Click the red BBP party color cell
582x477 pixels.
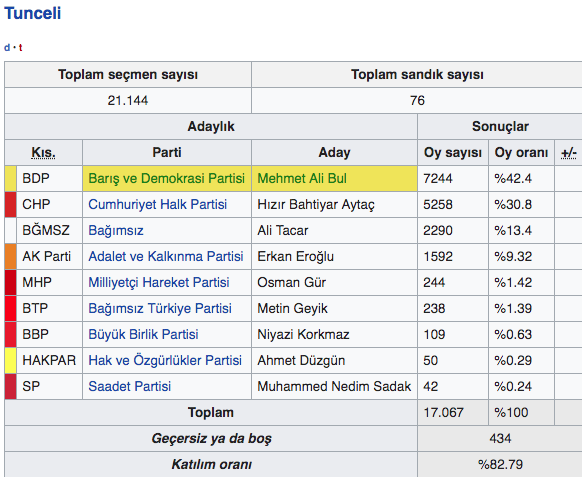click(x=10, y=334)
